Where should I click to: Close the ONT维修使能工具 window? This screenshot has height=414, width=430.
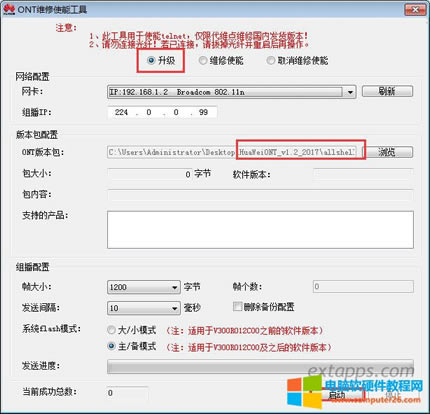coord(415,10)
